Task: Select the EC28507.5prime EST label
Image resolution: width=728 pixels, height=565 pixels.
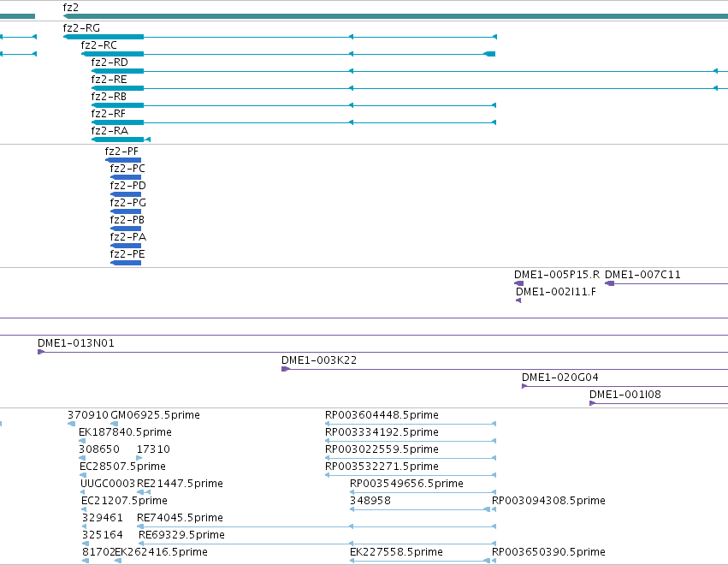Action: pyautogui.click(x=122, y=467)
